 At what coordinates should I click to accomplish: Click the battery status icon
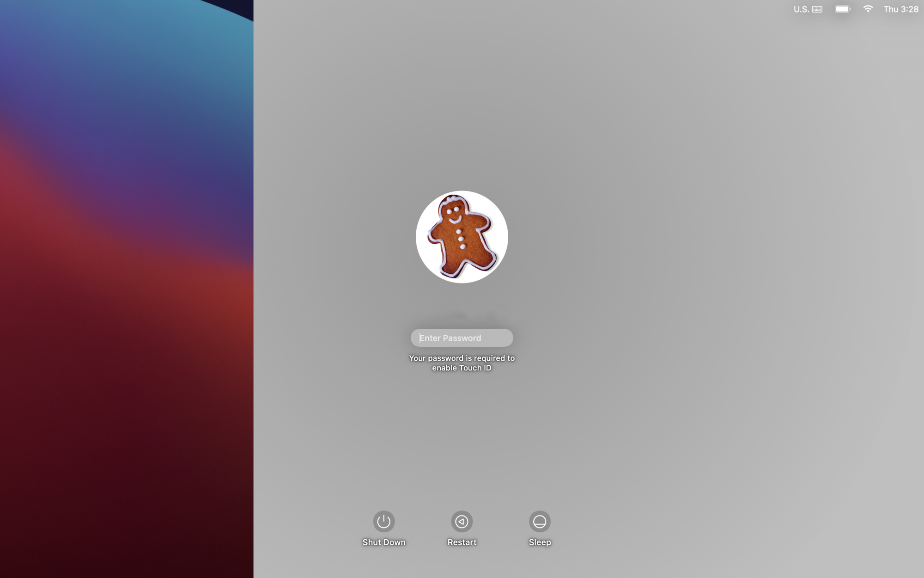842,9
